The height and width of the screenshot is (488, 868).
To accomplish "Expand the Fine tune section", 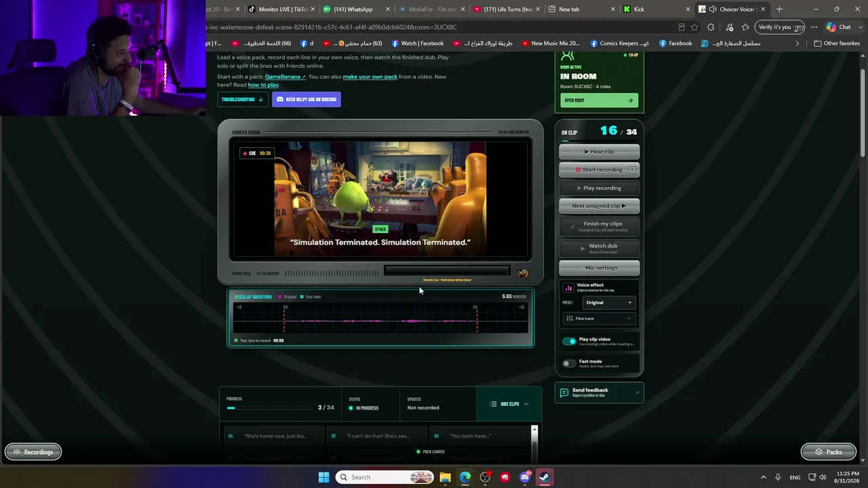I will point(599,319).
